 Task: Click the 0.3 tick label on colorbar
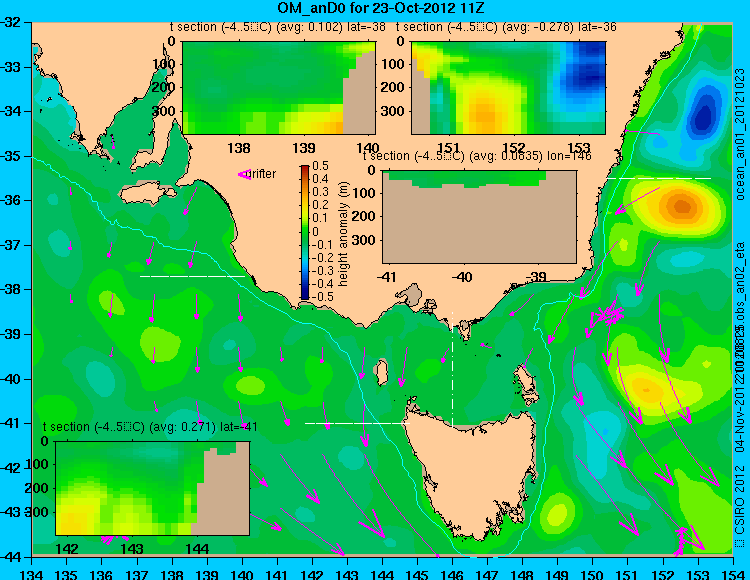pos(320,192)
